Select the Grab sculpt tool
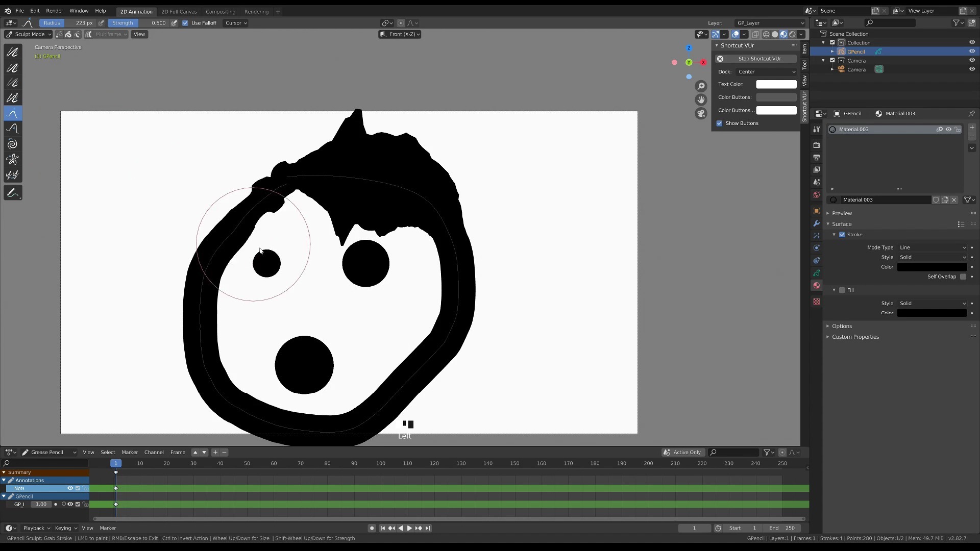Viewport: 980px width, 551px height. tap(12, 113)
